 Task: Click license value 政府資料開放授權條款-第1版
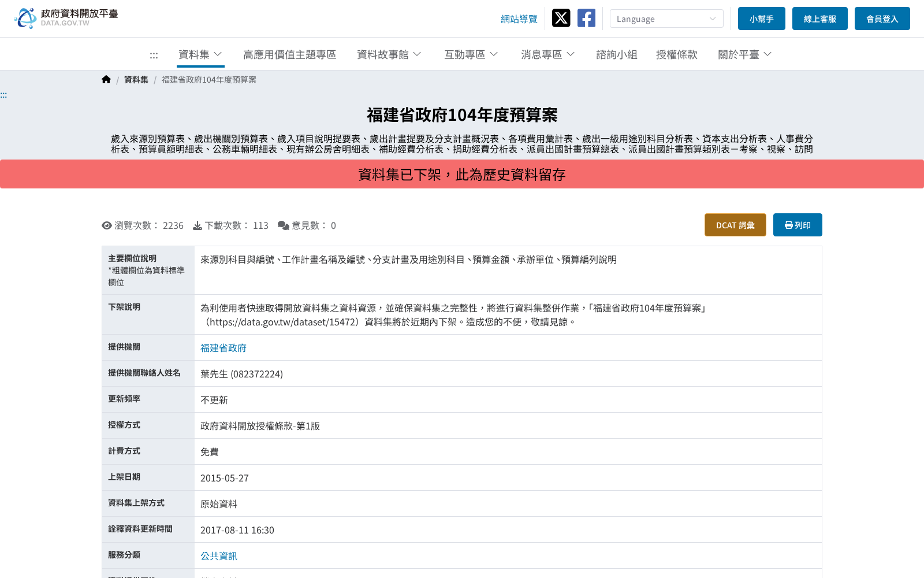click(260, 426)
